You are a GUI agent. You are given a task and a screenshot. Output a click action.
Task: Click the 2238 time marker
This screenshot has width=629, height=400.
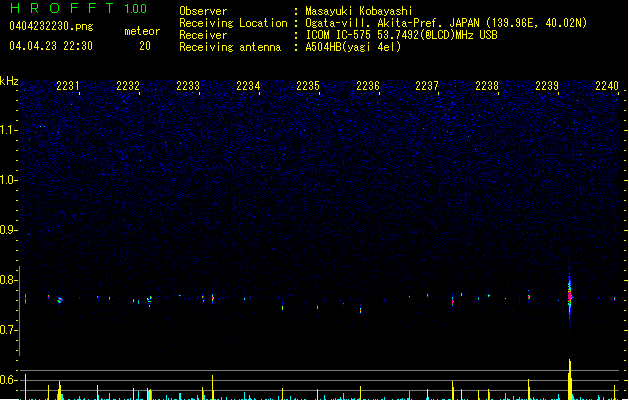coord(487,86)
